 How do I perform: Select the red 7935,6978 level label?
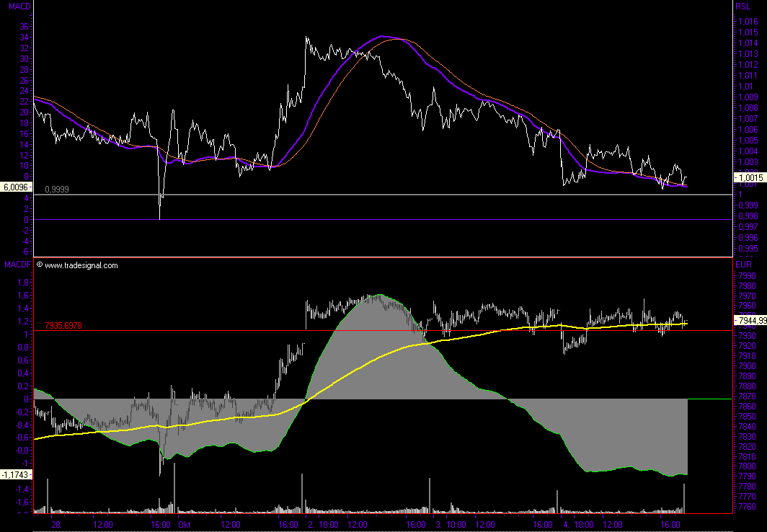pos(63,326)
